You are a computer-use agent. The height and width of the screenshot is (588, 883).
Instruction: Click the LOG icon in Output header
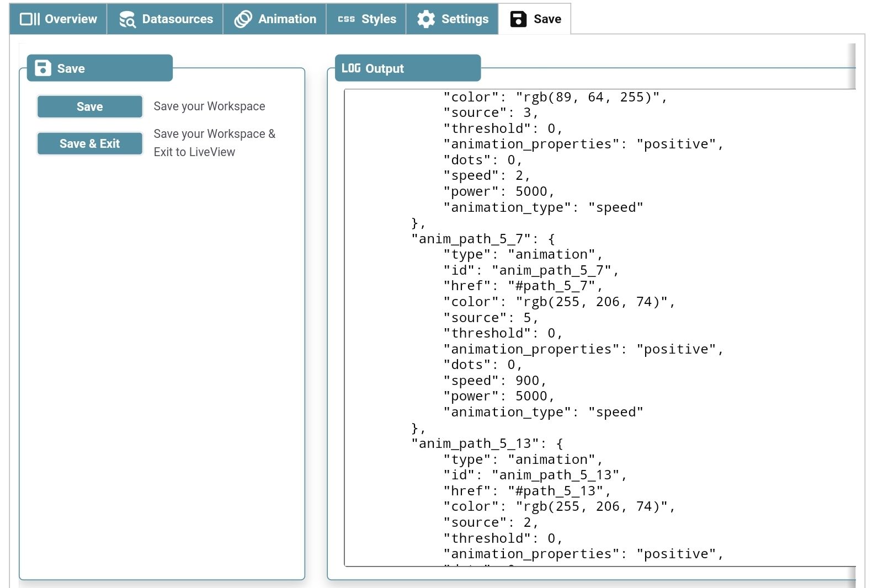click(x=351, y=68)
